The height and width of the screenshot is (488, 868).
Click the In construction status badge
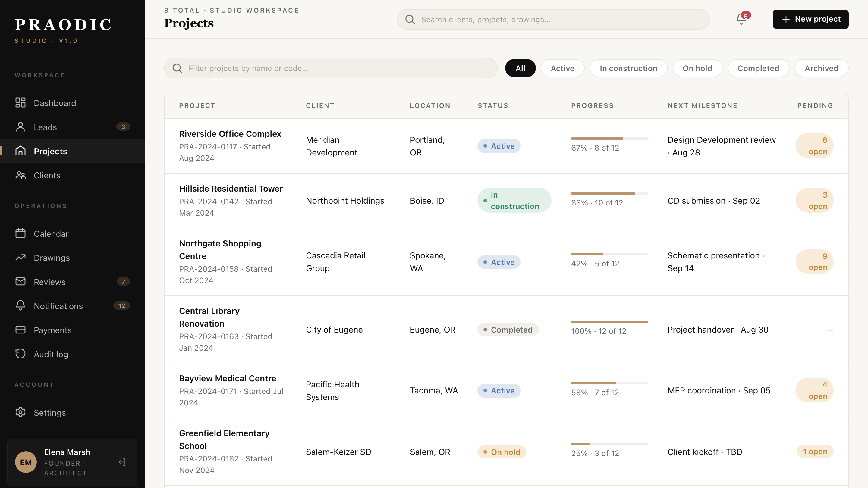tap(514, 200)
